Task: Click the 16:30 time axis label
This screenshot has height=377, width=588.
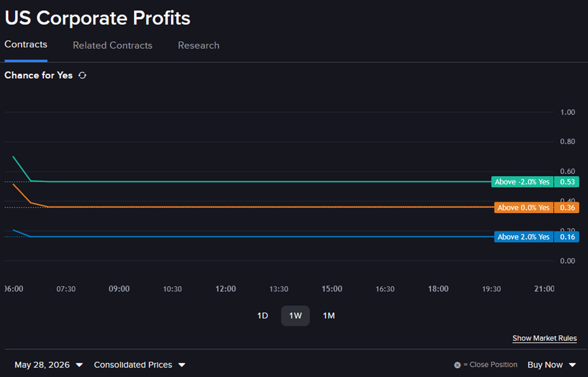Action: (385, 289)
